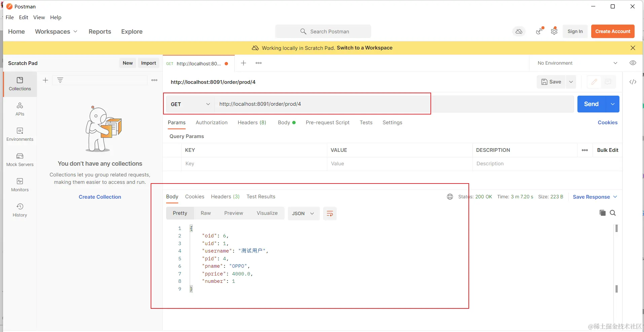Viewport: 644px width, 332px height.
Task: Open the Edit menu
Action: pos(24,17)
